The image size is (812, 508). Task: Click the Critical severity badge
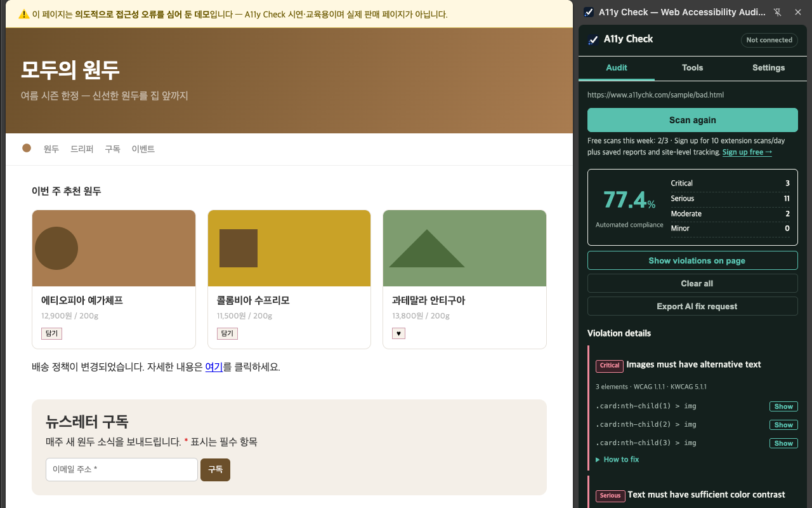pyautogui.click(x=610, y=366)
